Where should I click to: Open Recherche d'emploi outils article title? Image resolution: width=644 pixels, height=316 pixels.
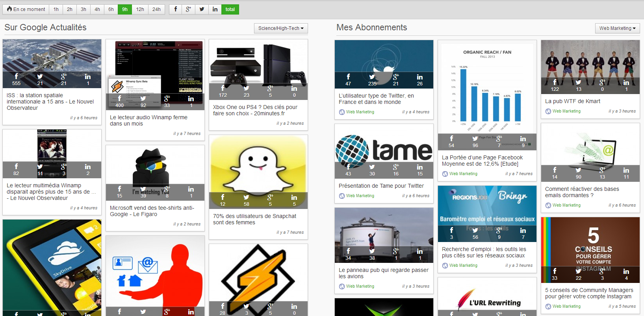click(484, 252)
